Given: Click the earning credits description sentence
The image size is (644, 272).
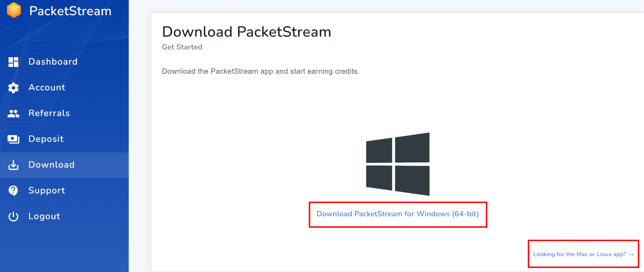Looking at the screenshot, I should pos(261,71).
